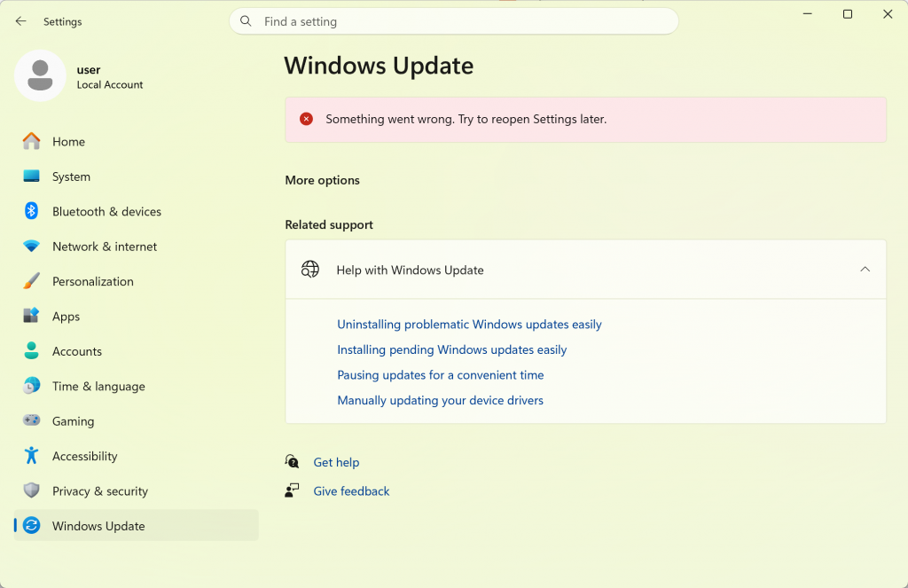Select Network & internet in the sidebar
908x588 pixels.
136,247
